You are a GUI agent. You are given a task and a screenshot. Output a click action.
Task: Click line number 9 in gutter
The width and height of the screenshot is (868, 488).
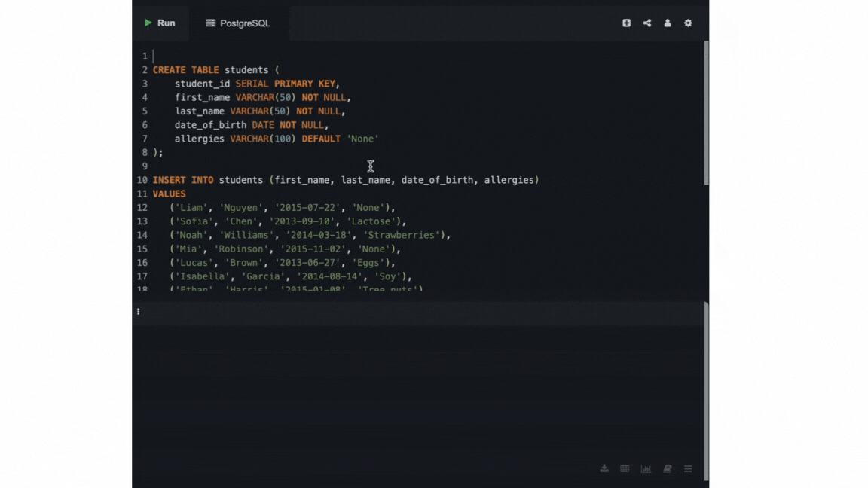pos(145,166)
